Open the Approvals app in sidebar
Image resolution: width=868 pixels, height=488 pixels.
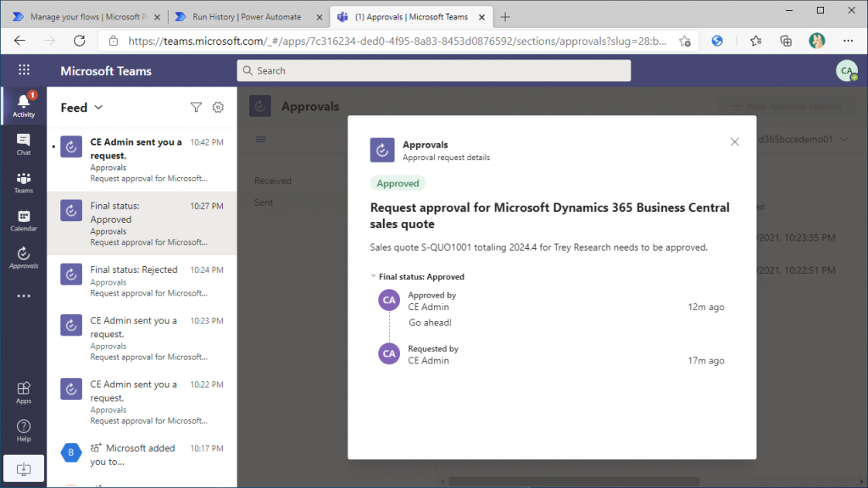(x=23, y=258)
